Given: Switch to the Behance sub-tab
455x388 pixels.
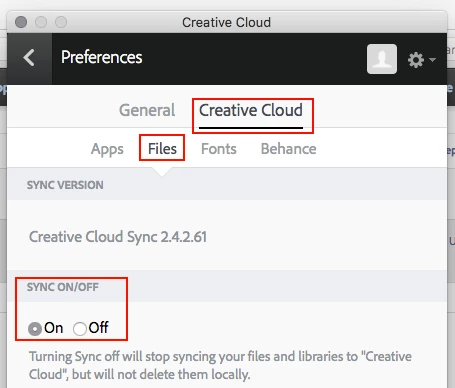Looking at the screenshot, I should pos(288,149).
